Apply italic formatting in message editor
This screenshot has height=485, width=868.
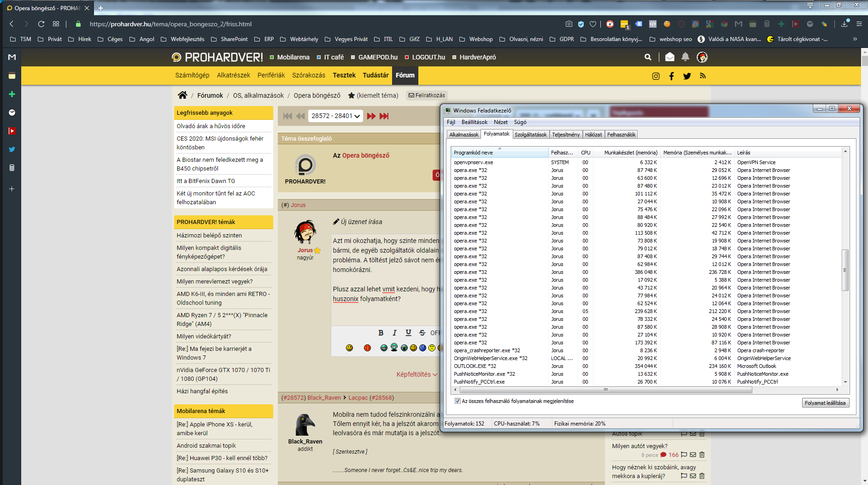pyautogui.click(x=394, y=333)
